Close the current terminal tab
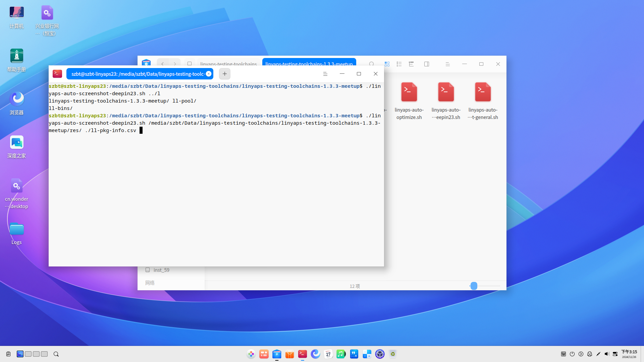The width and height of the screenshot is (644, 362). pos(209,74)
